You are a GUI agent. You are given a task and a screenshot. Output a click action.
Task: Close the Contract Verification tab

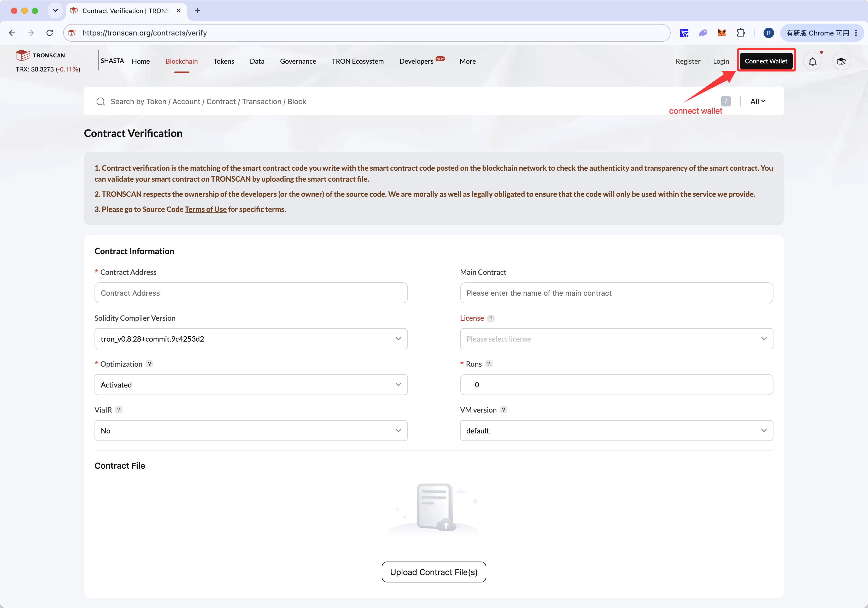[178, 11]
